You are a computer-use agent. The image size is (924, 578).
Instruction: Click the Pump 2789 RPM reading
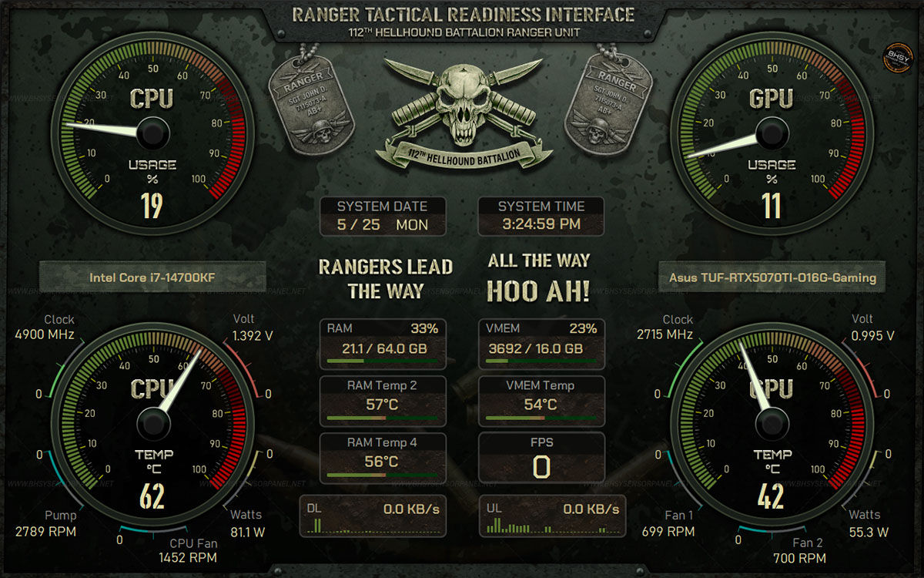[x=46, y=532]
